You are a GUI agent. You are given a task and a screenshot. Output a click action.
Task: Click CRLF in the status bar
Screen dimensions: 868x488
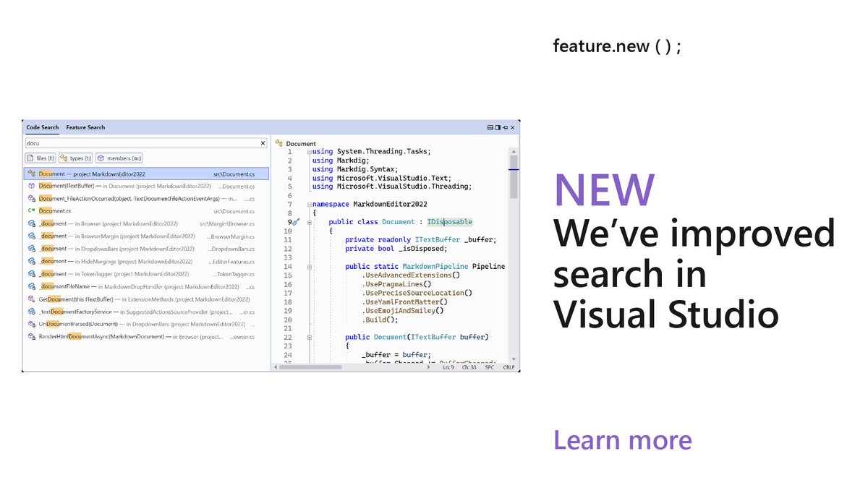click(509, 367)
